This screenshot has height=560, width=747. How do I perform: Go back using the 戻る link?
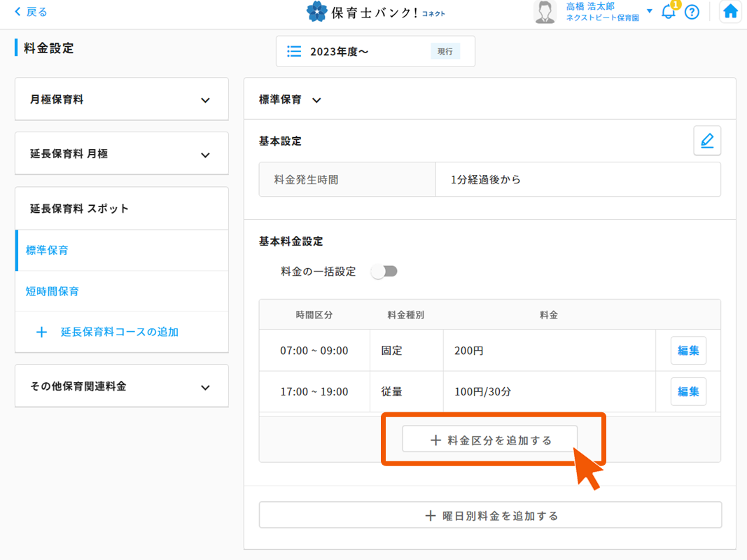click(31, 12)
